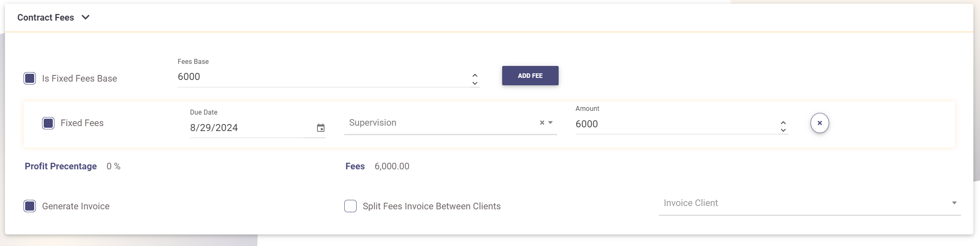The height and width of the screenshot is (246, 980).
Task: Click into the Due Date field
Action: (247, 128)
